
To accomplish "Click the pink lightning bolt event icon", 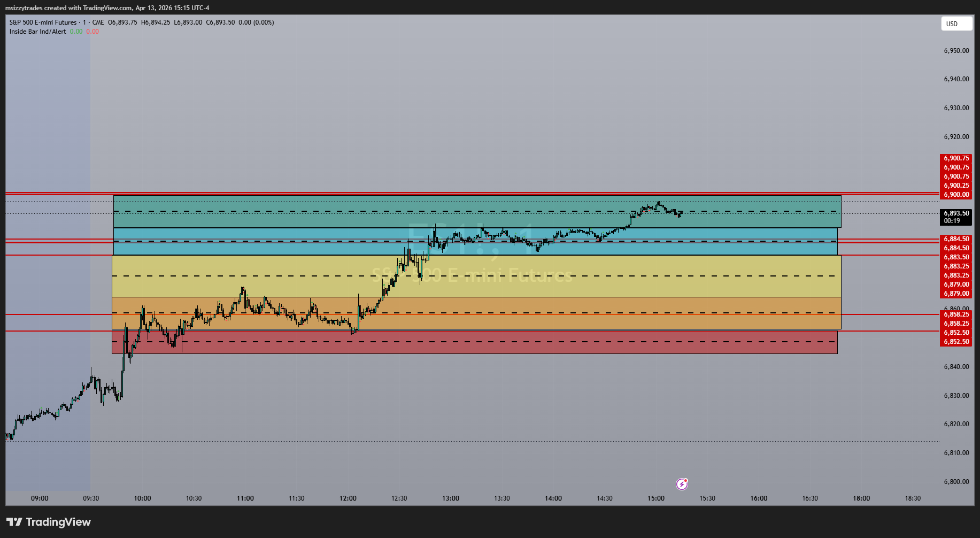I will 682,484.
